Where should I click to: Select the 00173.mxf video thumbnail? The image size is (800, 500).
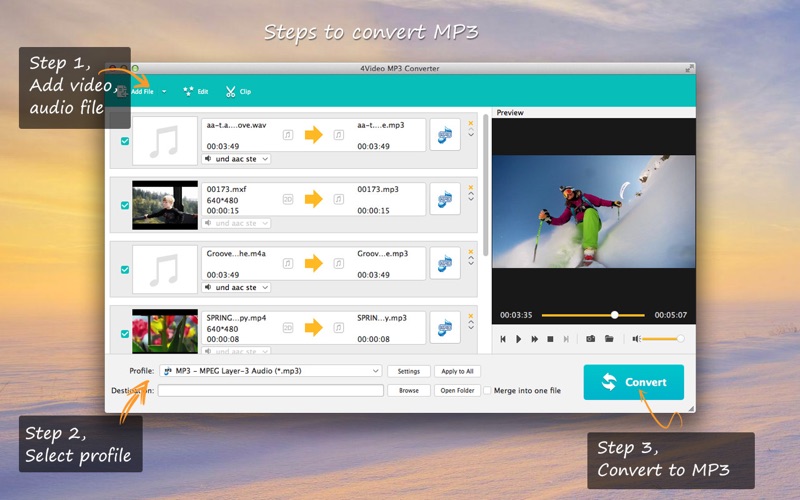[165, 205]
